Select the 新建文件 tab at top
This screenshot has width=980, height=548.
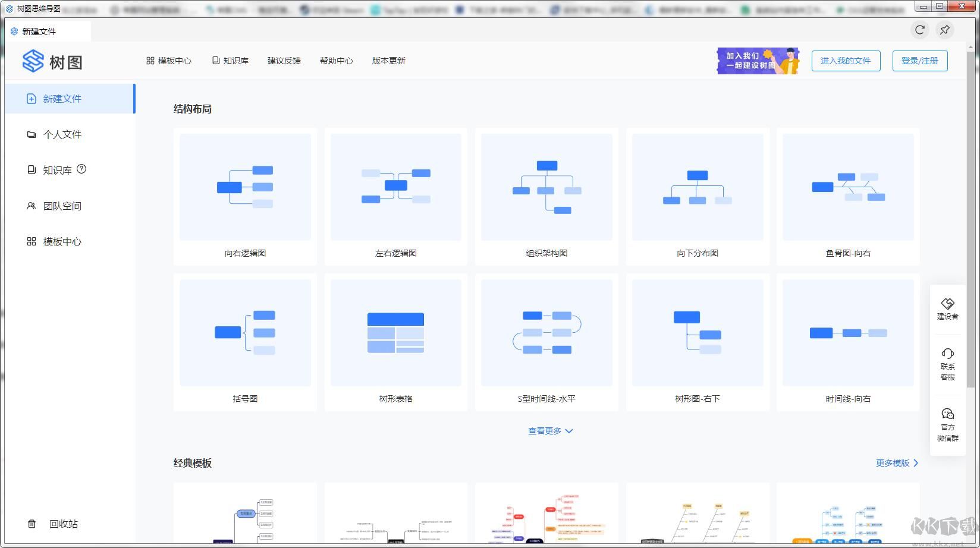click(48, 32)
